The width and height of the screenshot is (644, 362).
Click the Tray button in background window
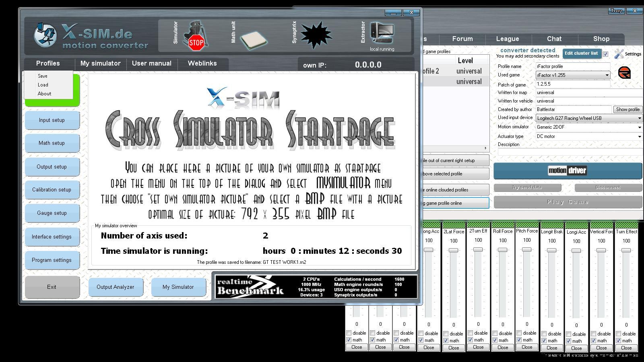[616, 11]
